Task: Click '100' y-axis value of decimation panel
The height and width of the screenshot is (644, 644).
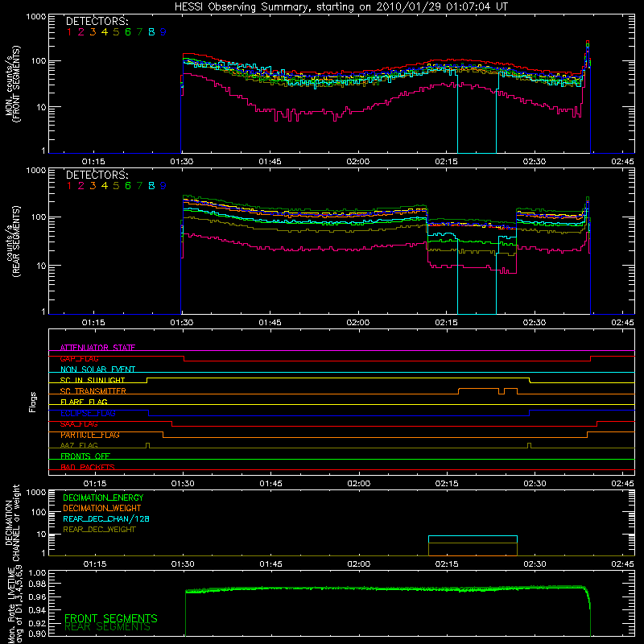Action: pyautogui.click(x=39, y=512)
